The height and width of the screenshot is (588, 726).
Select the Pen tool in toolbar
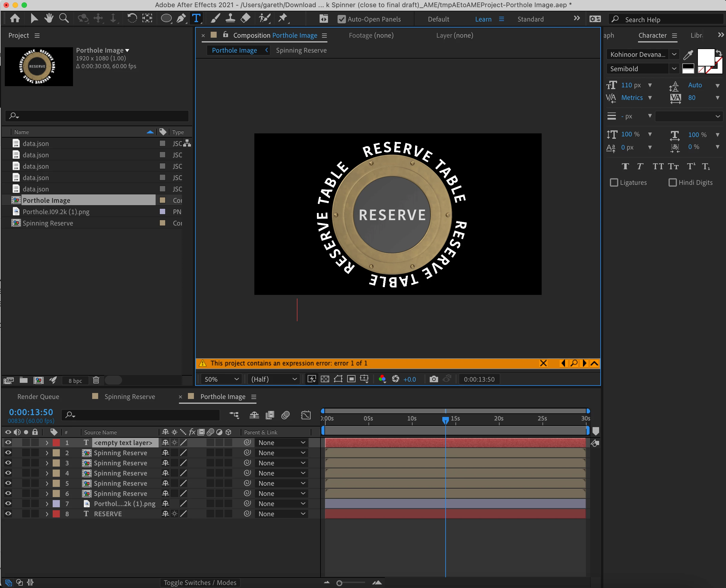tap(181, 18)
